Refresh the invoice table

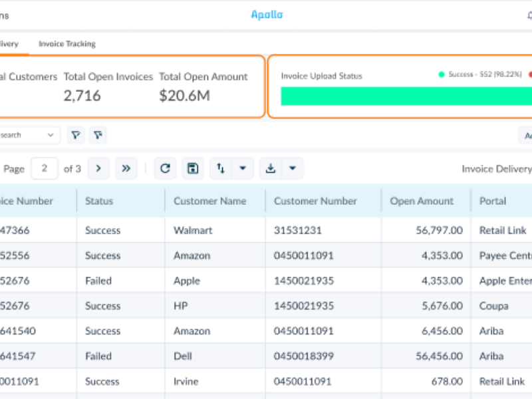pyautogui.click(x=166, y=169)
